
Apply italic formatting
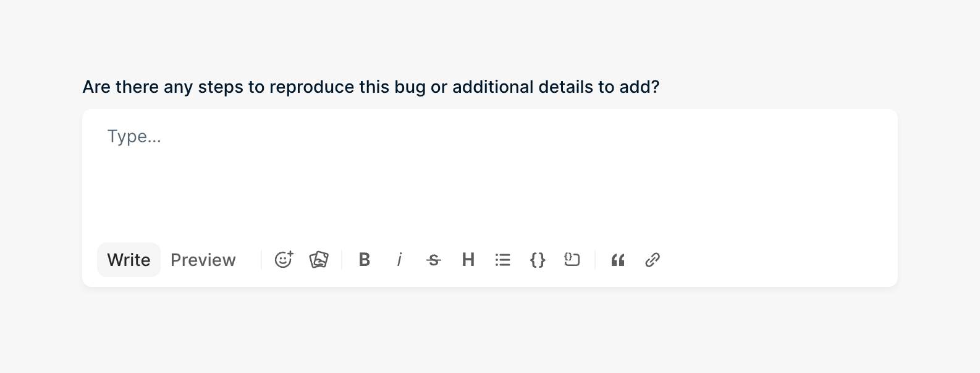399,260
